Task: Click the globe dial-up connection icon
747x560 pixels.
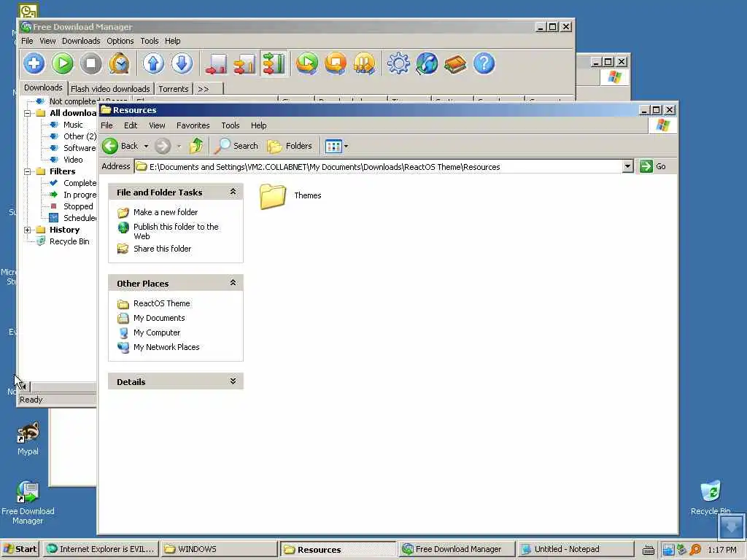Action: [427, 63]
